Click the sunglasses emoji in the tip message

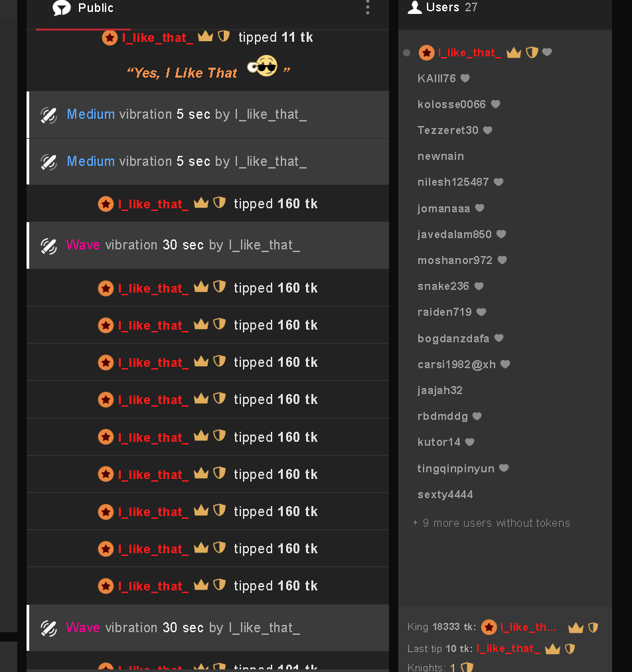[262, 68]
